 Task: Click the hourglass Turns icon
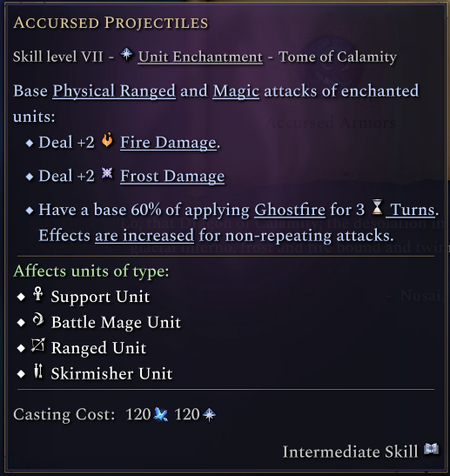[377, 207]
